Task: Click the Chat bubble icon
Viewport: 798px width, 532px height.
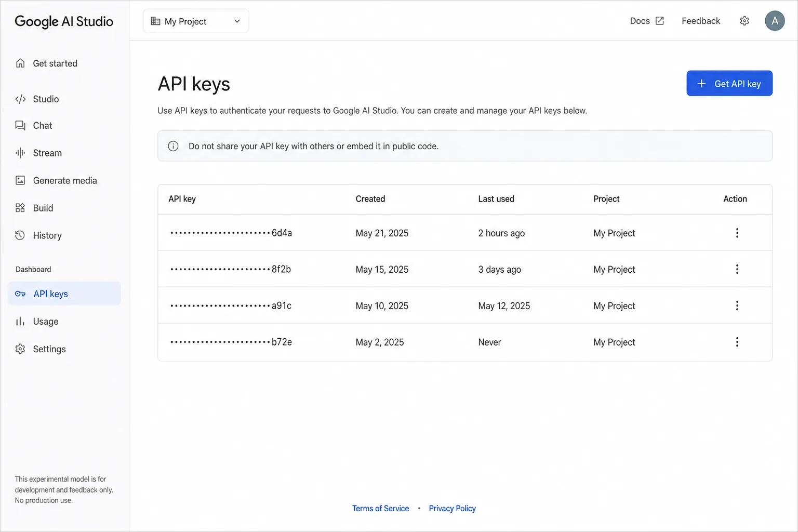Action: 20,126
